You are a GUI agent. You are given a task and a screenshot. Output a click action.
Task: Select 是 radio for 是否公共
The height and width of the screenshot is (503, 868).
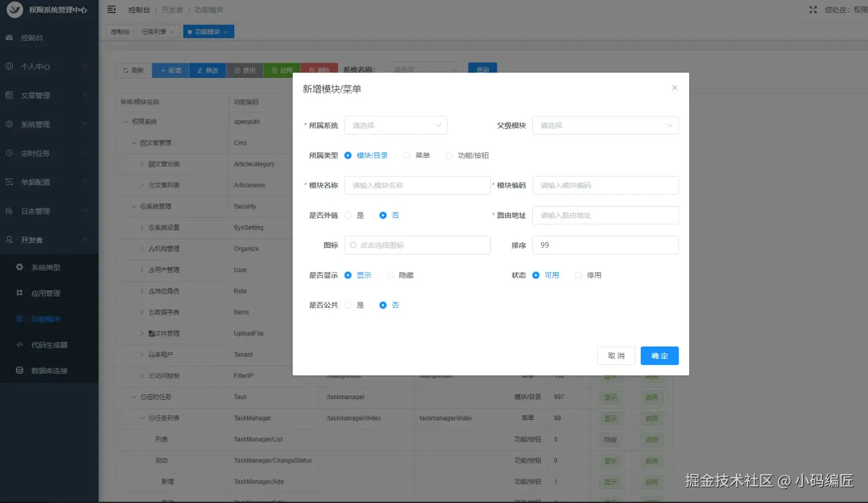tap(348, 305)
